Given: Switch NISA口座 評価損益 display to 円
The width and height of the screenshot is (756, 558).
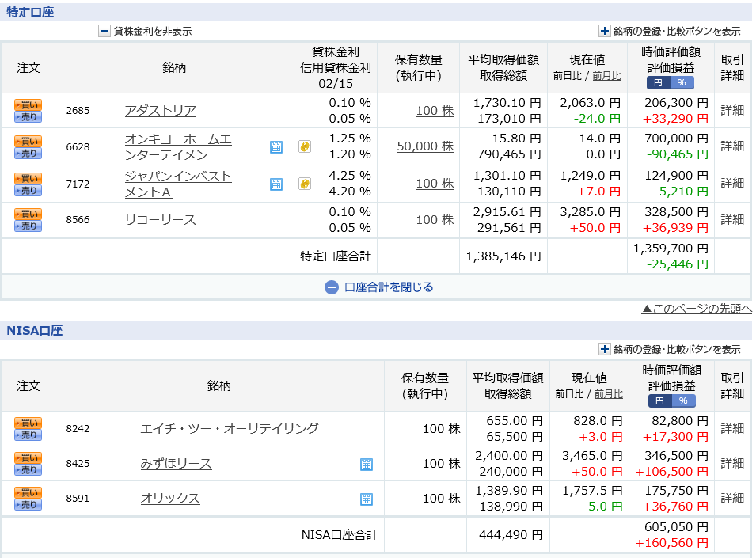Looking at the screenshot, I should click(x=659, y=401).
